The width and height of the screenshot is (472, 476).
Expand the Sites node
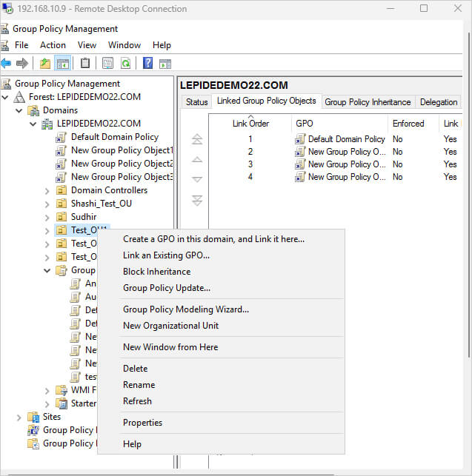click(x=19, y=418)
